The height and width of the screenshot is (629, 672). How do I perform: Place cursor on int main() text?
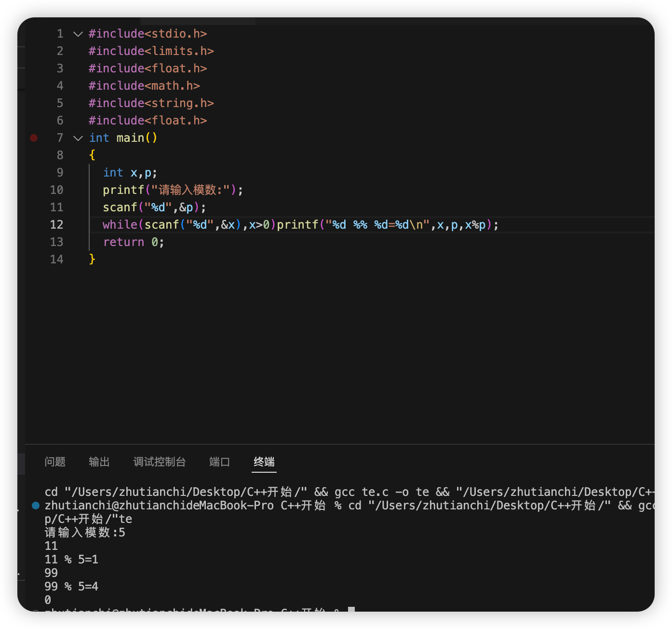pyautogui.click(x=123, y=138)
